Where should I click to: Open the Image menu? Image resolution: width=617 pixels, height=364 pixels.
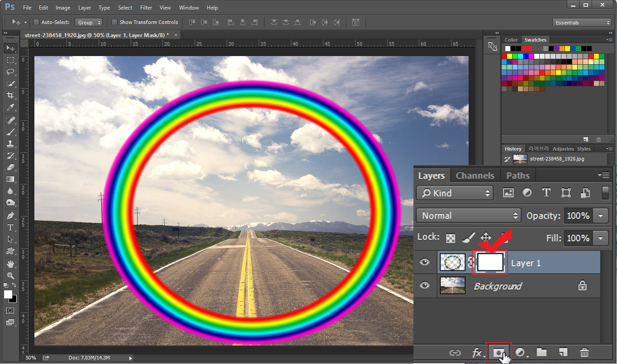click(63, 8)
